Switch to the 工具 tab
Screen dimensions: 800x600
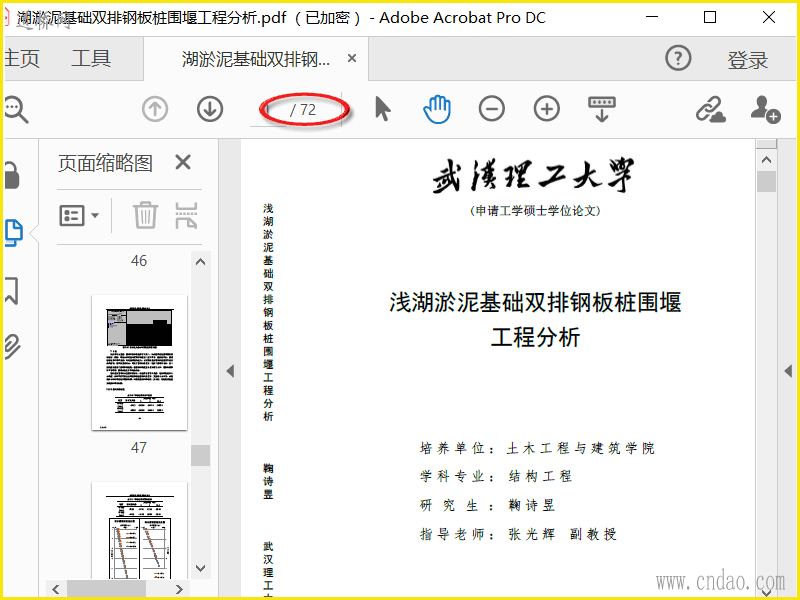point(91,58)
